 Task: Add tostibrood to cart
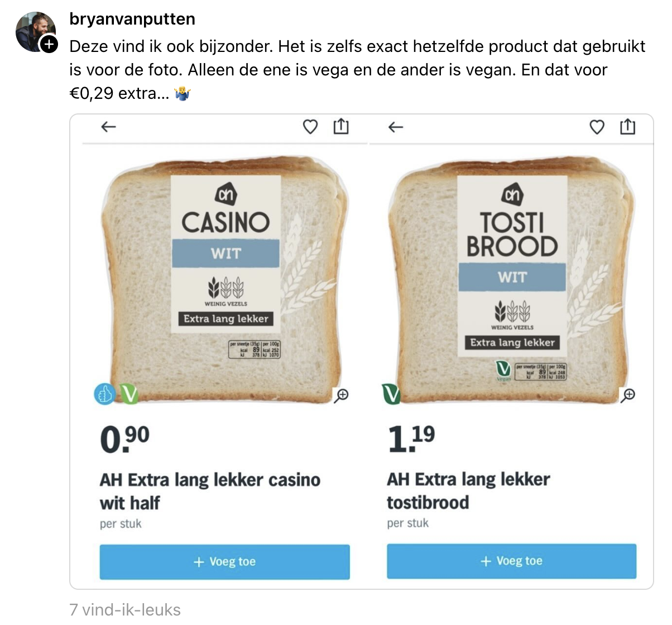(x=511, y=561)
